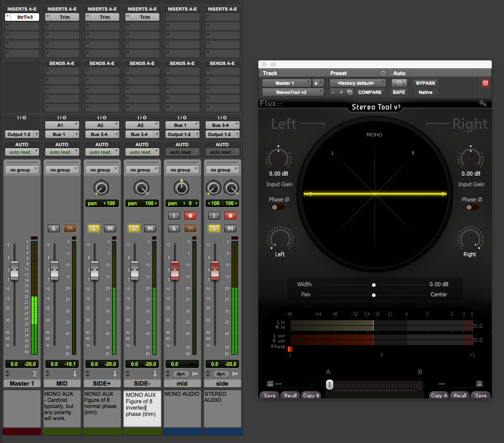Click output window arrow icon on mid track
504x443 pixels.
(195, 374)
